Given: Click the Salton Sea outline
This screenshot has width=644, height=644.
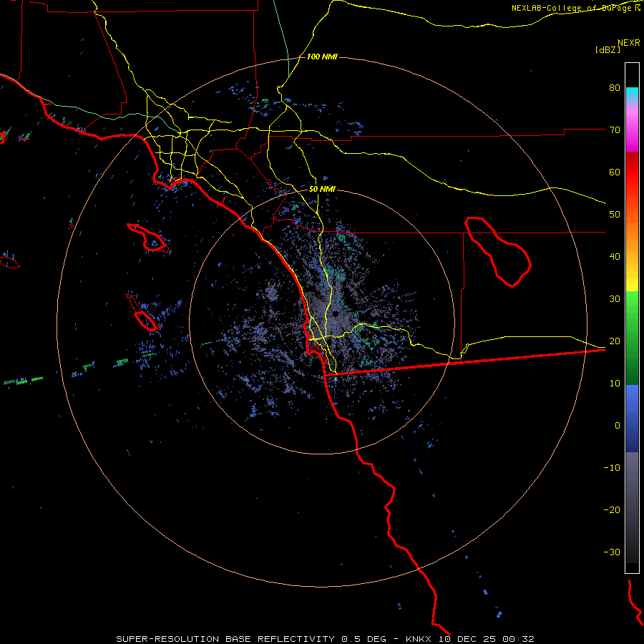Looking at the screenshot, I should click(x=497, y=252).
